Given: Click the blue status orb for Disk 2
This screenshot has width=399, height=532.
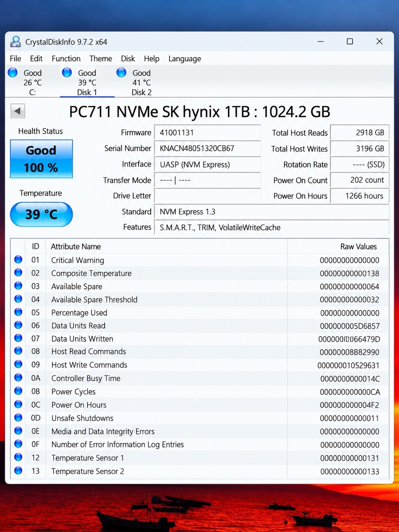Looking at the screenshot, I should 121,72.
